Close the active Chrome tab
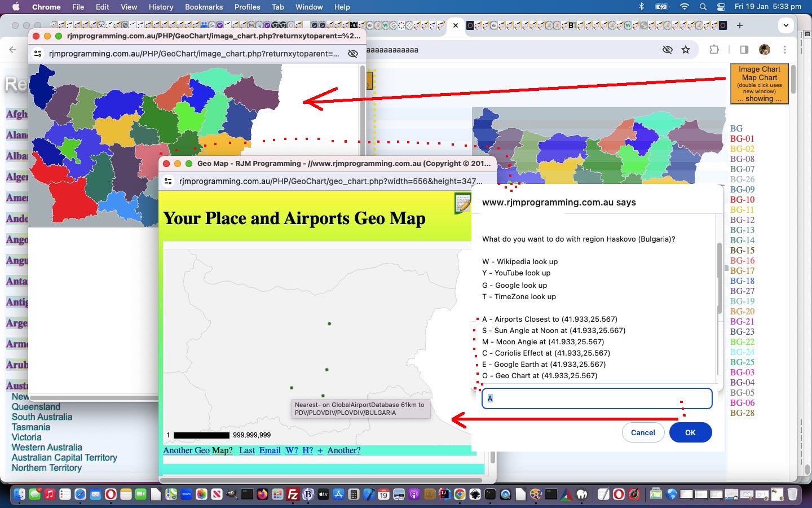Screen dimensions: 812x508 coord(456,25)
